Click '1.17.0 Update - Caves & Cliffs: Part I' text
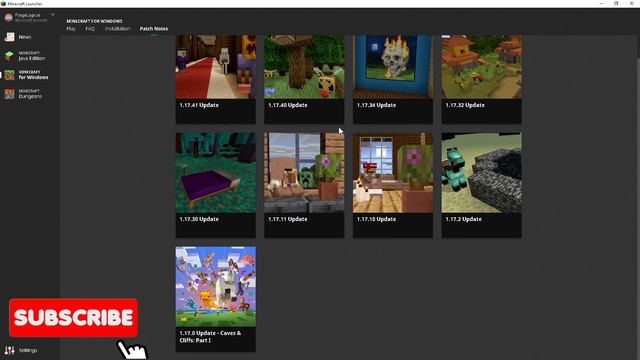Image resolution: width=640 pixels, height=360 pixels. [x=210, y=337]
